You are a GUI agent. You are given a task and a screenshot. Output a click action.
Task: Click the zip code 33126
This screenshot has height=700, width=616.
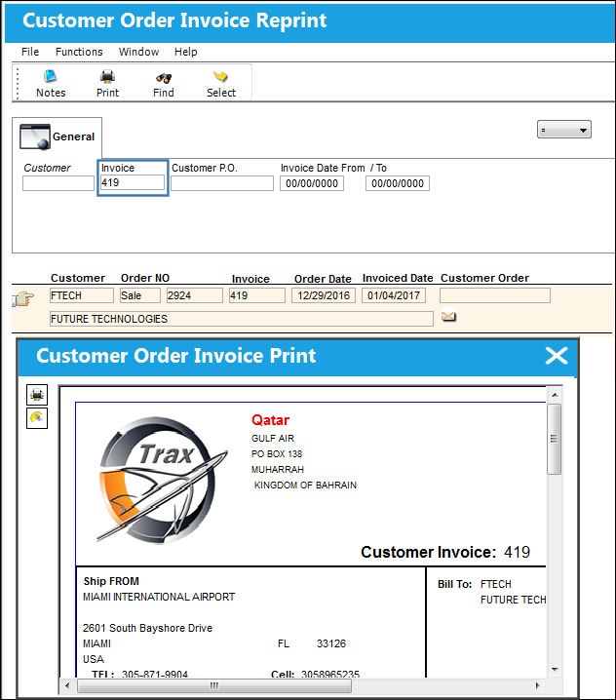(x=331, y=643)
